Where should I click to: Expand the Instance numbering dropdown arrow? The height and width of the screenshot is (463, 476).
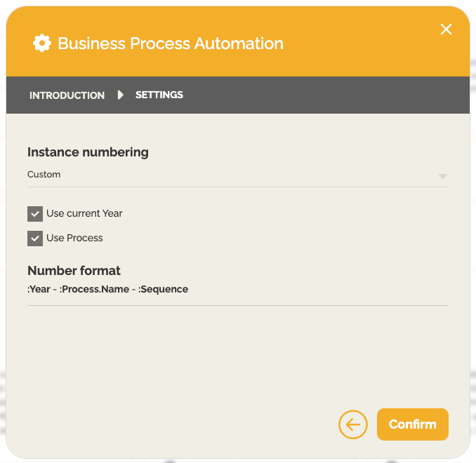click(442, 176)
